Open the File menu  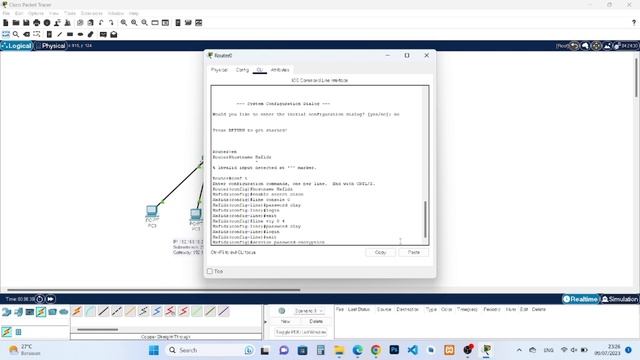click(x=6, y=13)
